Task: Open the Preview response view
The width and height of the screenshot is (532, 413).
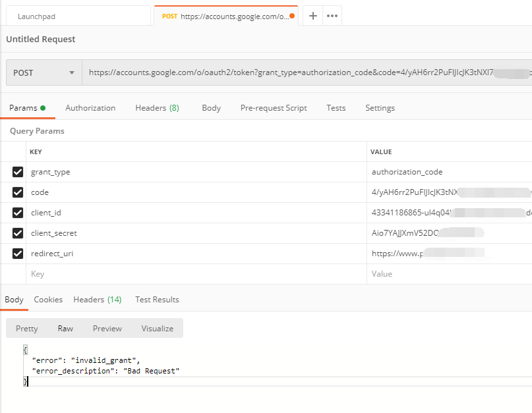Action: tap(107, 327)
